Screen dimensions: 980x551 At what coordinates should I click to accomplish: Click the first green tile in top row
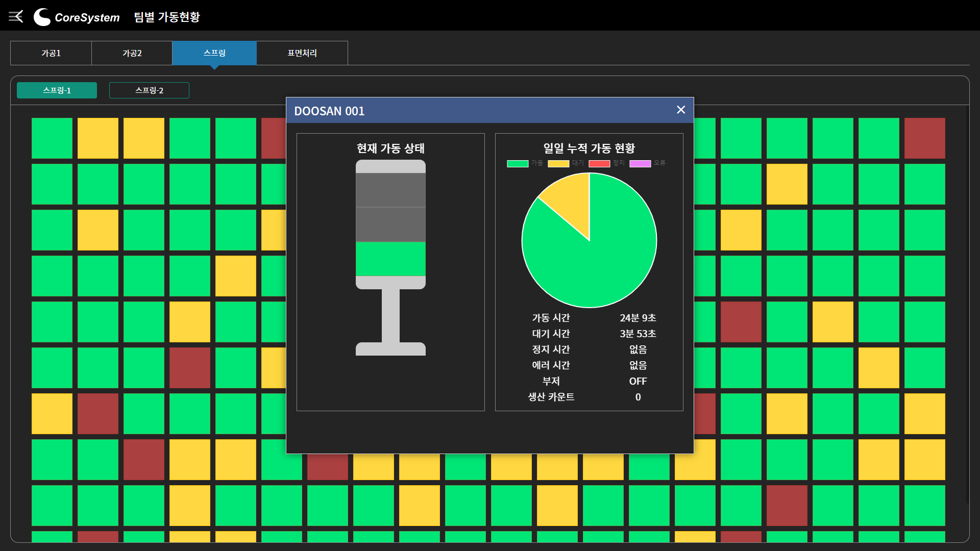click(52, 138)
